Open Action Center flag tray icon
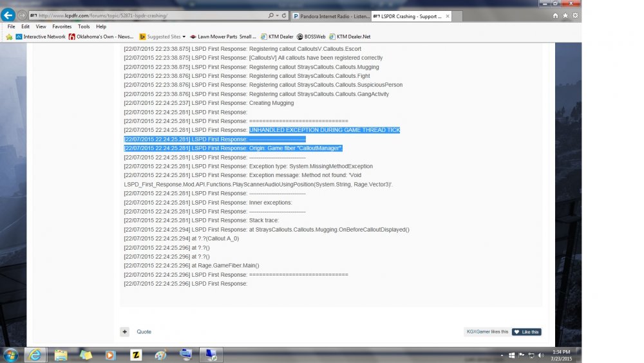This screenshot has width=644, height=363. coord(522,355)
